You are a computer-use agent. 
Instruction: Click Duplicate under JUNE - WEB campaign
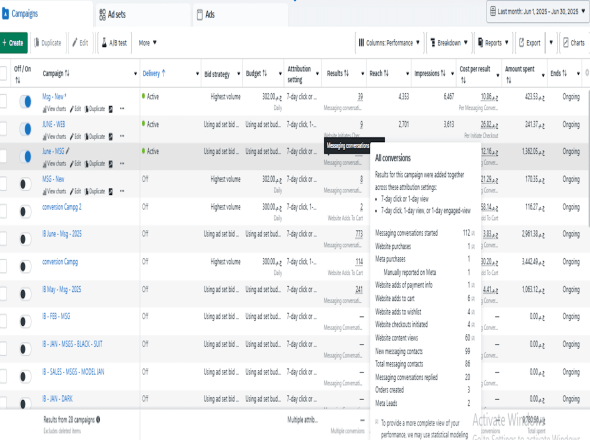pyautogui.click(x=95, y=136)
